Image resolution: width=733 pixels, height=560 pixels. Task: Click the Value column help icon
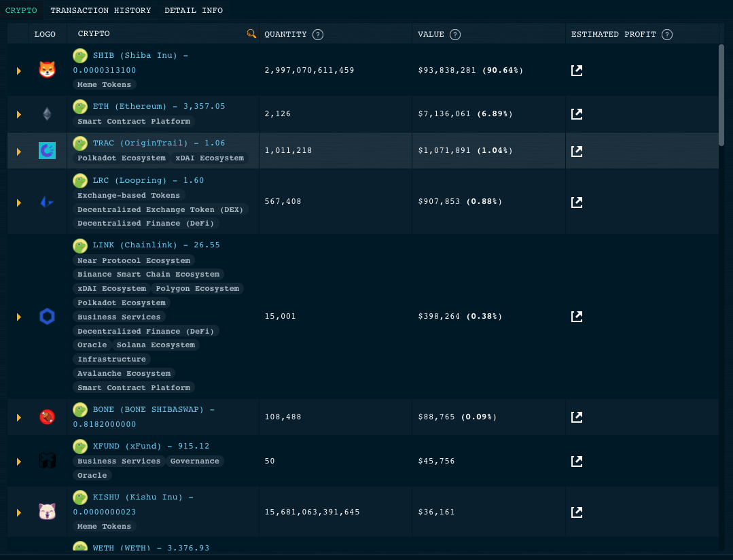click(455, 35)
